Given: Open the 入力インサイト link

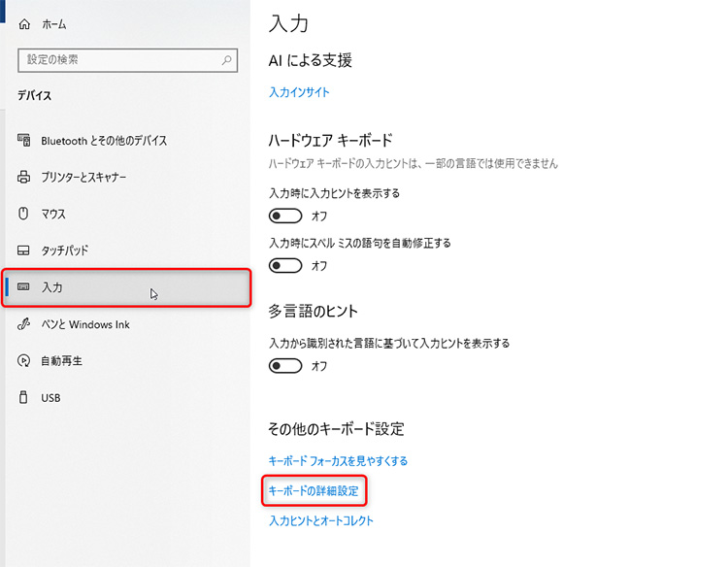Looking at the screenshot, I should pyautogui.click(x=299, y=92).
